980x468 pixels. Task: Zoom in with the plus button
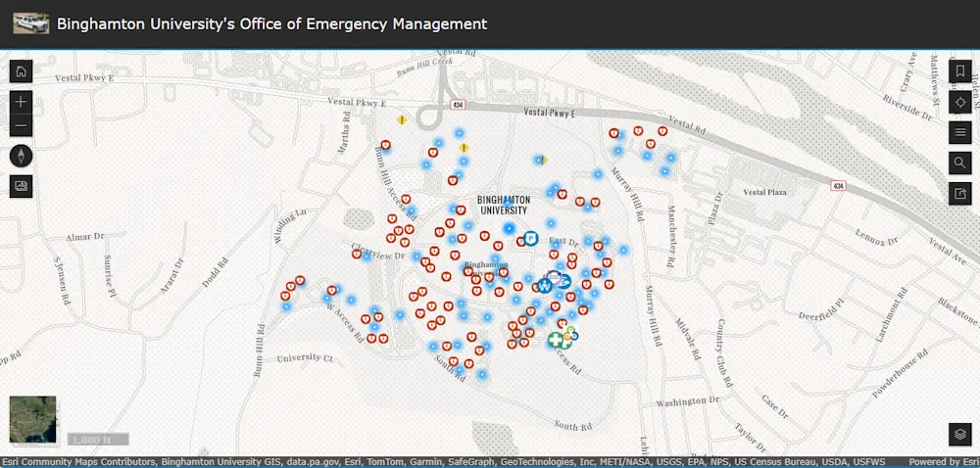point(21,102)
